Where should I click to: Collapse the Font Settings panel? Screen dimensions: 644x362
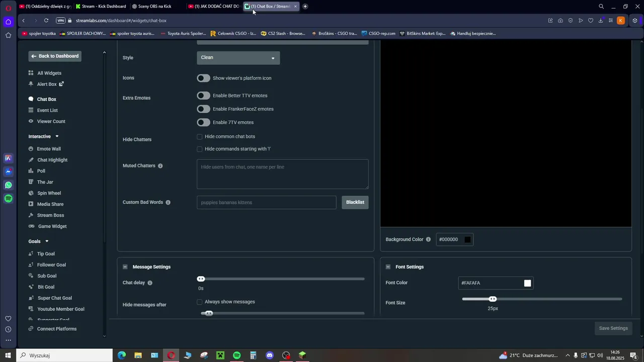[x=388, y=267]
